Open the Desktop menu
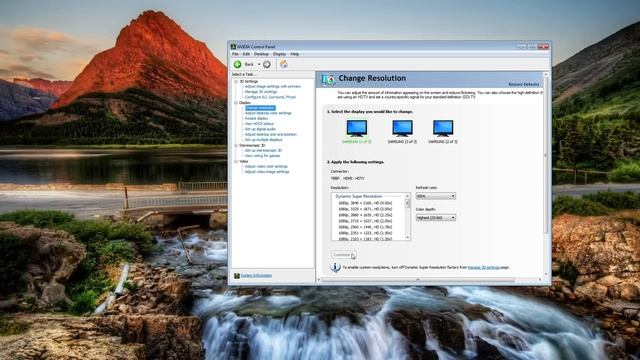 (x=261, y=54)
